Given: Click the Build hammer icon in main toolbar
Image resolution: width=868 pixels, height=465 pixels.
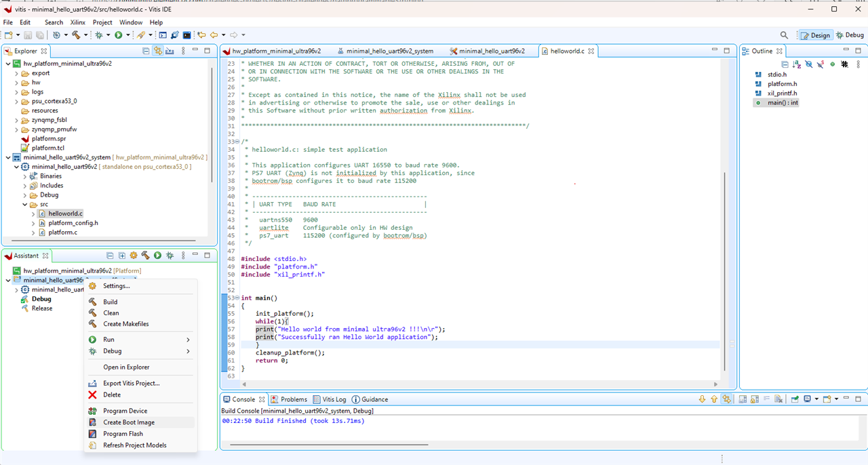Looking at the screenshot, I should pyautogui.click(x=76, y=35).
